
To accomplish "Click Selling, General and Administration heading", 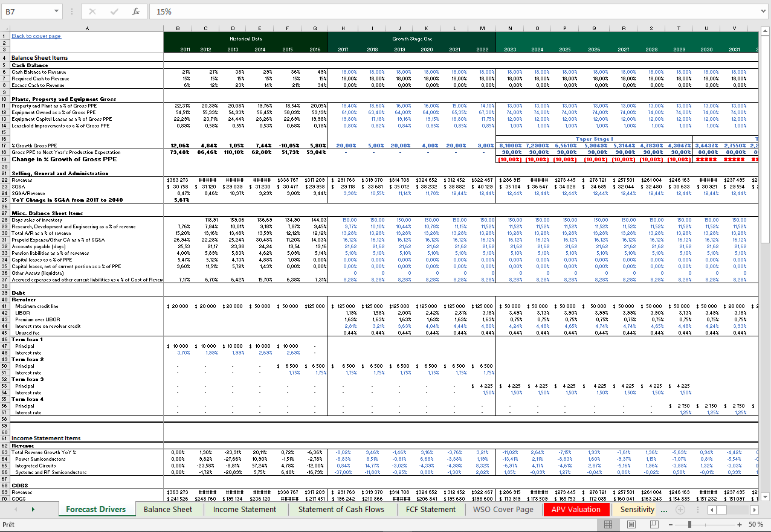I will click(x=60, y=173).
